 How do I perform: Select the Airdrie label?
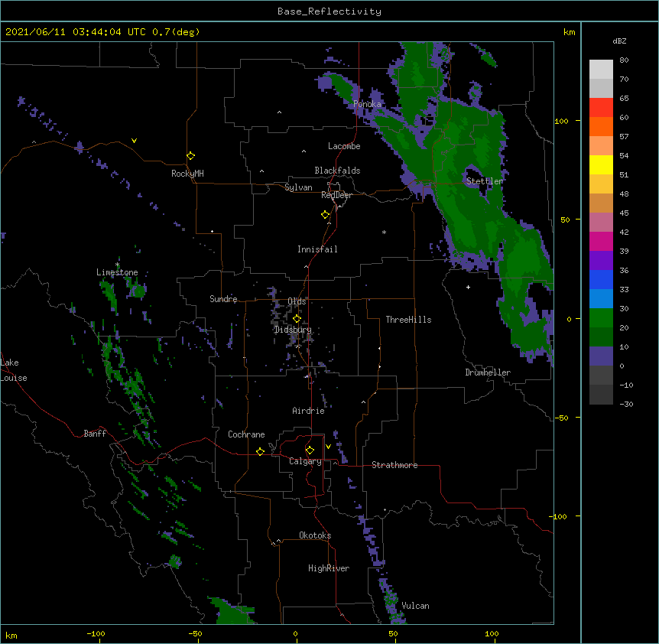click(308, 411)
